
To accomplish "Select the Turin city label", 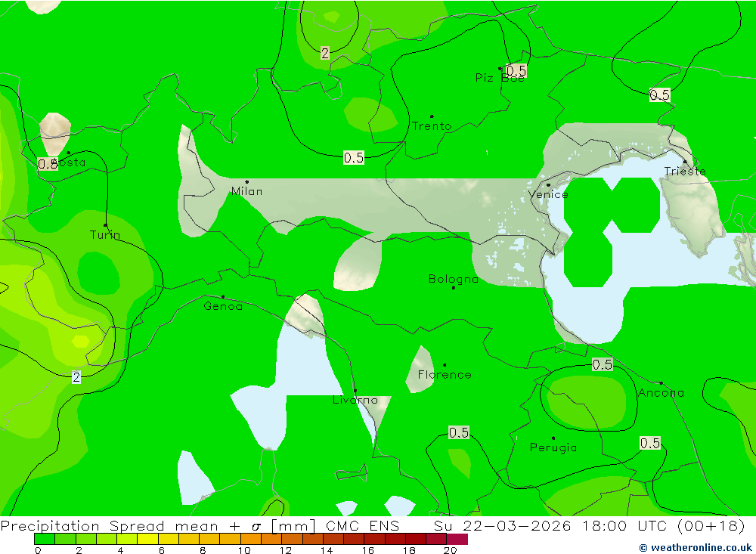I will (x=105, y=235).
